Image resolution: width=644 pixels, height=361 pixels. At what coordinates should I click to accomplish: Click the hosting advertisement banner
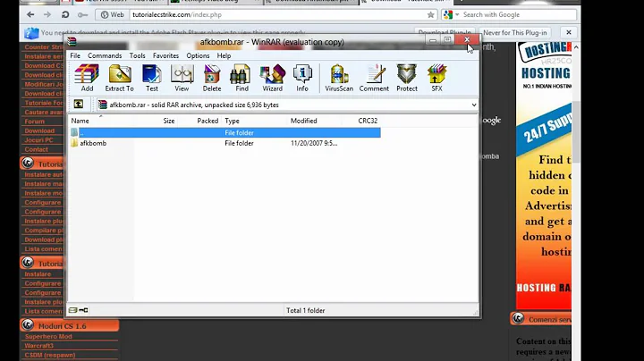tap(544, 175)
